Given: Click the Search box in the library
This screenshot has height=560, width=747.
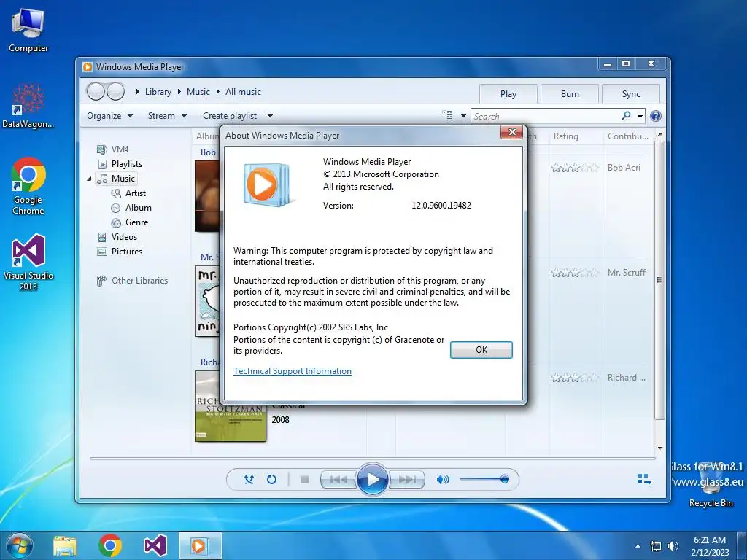Looking at the screenshot, I should (x=546, y=116).
